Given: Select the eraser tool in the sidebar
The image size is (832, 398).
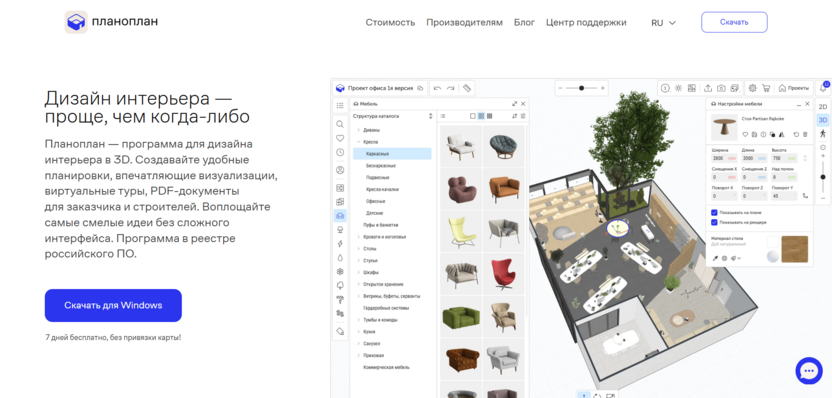Looking at the screenshot, I should [x=340, y=331].
